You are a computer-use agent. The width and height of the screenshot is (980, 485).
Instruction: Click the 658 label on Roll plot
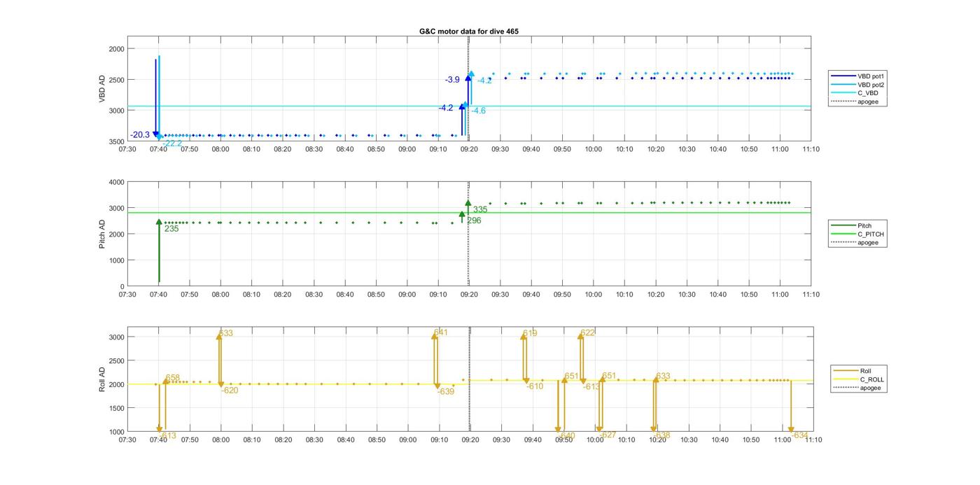[173, 378]
